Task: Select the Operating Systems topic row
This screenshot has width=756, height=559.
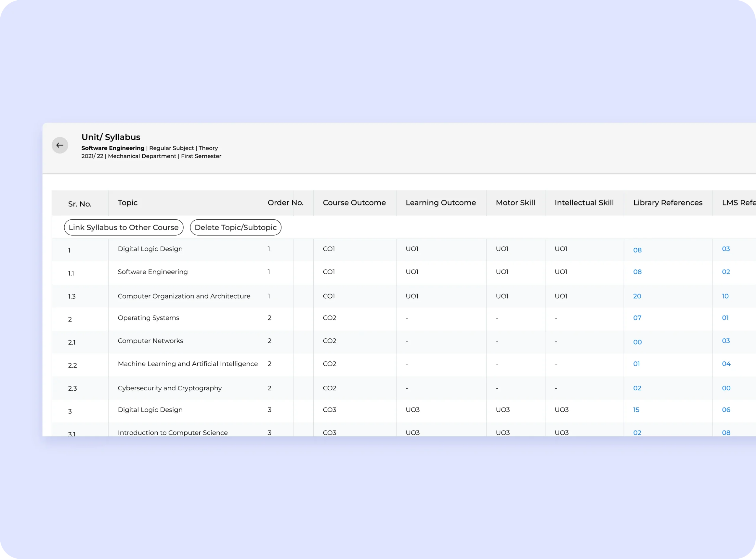Action: point(148,318)
